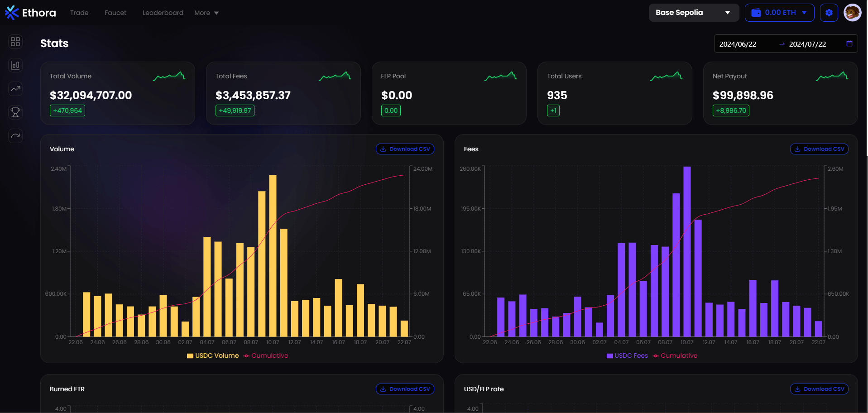Click the Ethora logo icon
The image size is (868, 413).
12,13
